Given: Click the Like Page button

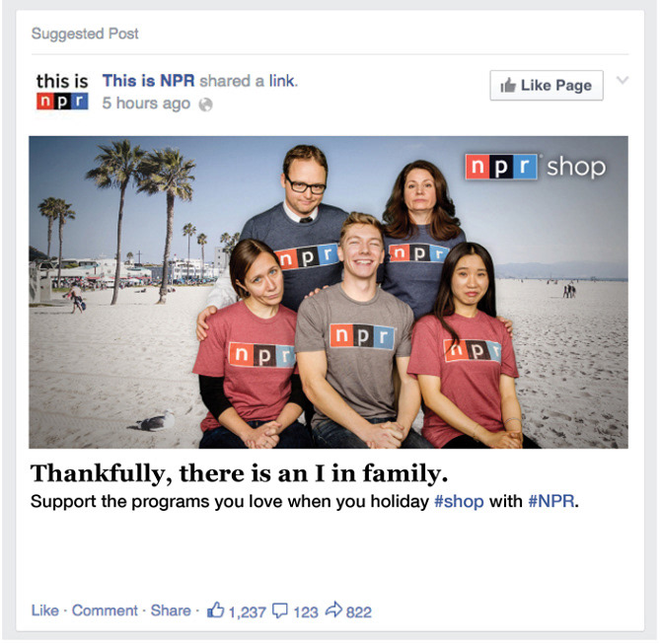Looking at the screenshot, I should [x=547, y=85].
